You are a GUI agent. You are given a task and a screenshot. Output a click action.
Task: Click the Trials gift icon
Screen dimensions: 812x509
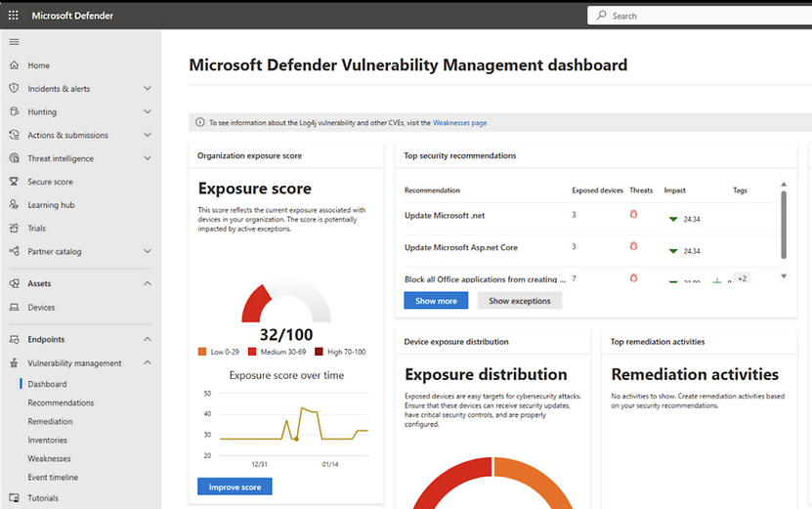pos(14,228)
